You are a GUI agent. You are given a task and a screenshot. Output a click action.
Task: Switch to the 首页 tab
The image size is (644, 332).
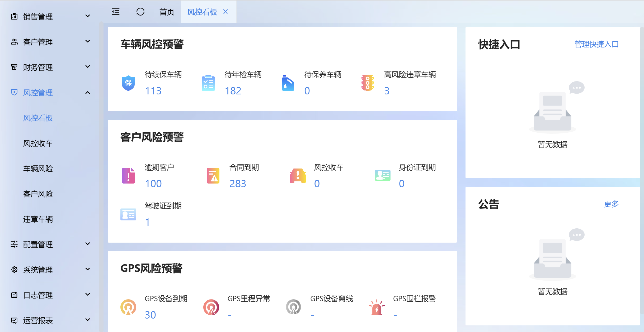click(167, 12)
